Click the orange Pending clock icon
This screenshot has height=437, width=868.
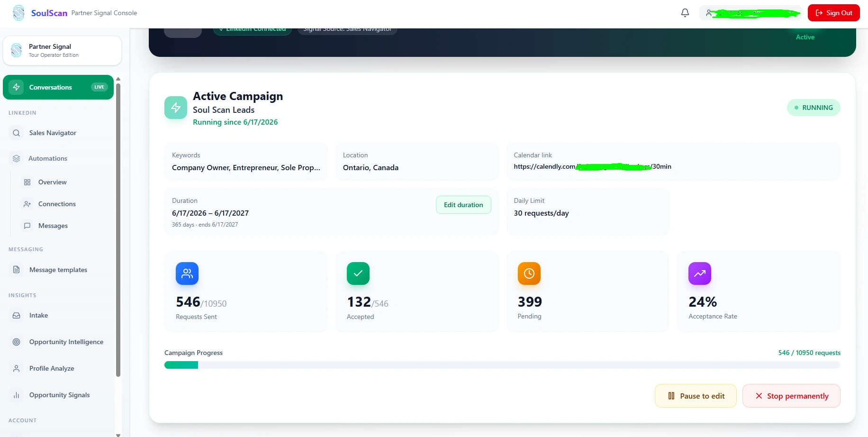click(x=529, y=273)
